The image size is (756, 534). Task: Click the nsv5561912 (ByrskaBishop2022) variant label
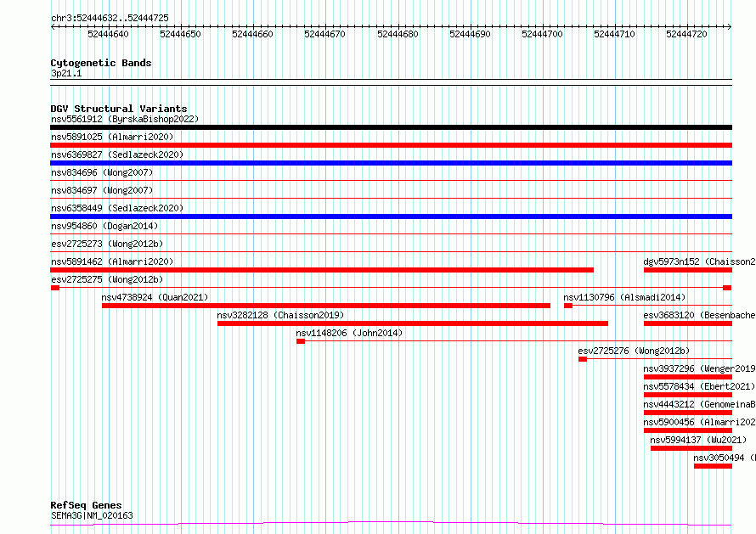[125, 119]
